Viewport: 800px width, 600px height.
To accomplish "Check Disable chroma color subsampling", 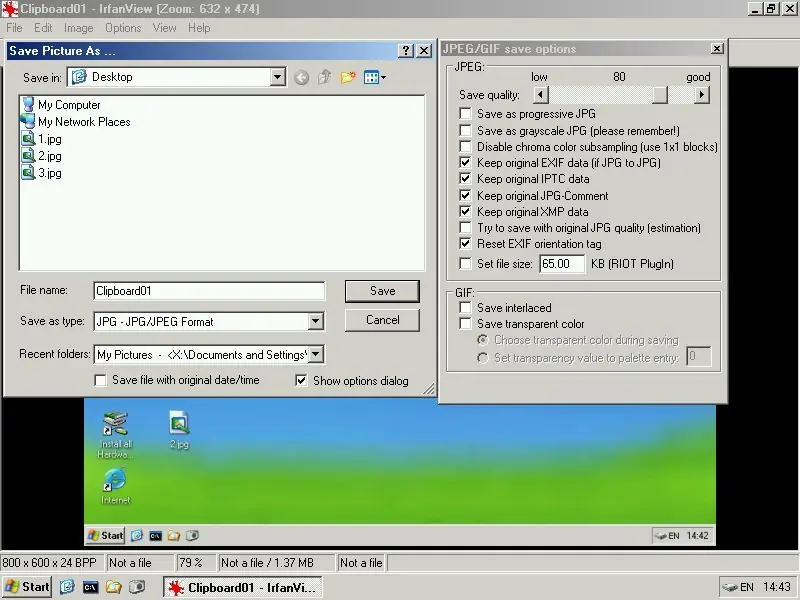I will pos(465,146).
